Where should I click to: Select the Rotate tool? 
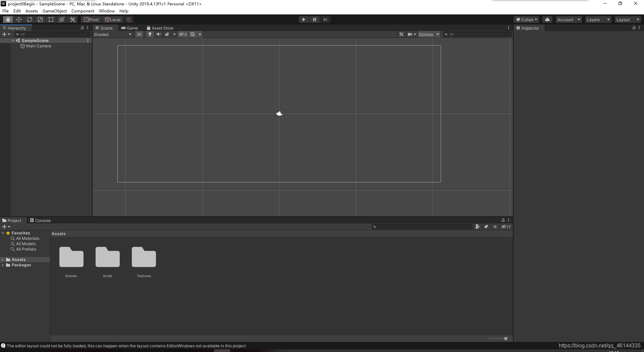(30, 19)
